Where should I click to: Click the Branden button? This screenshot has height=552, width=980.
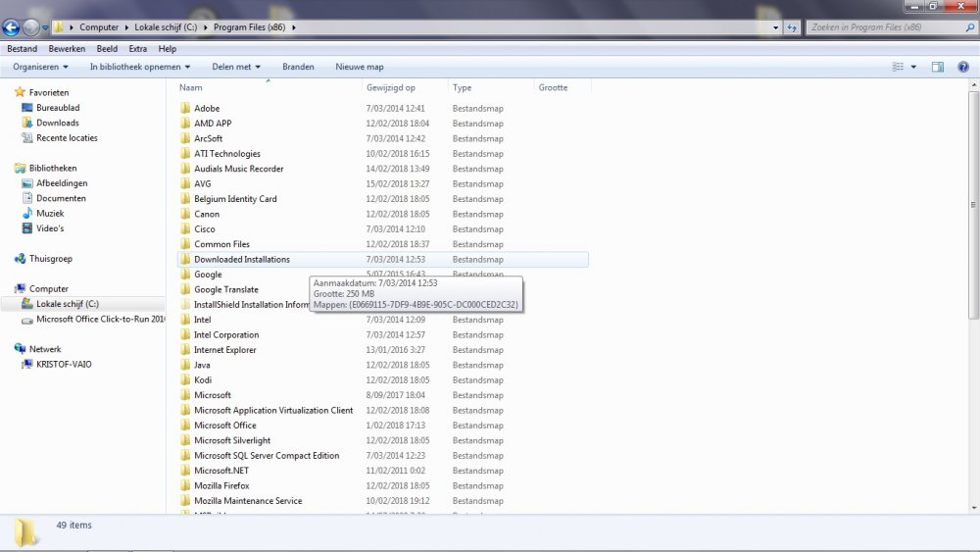(298, 67)
